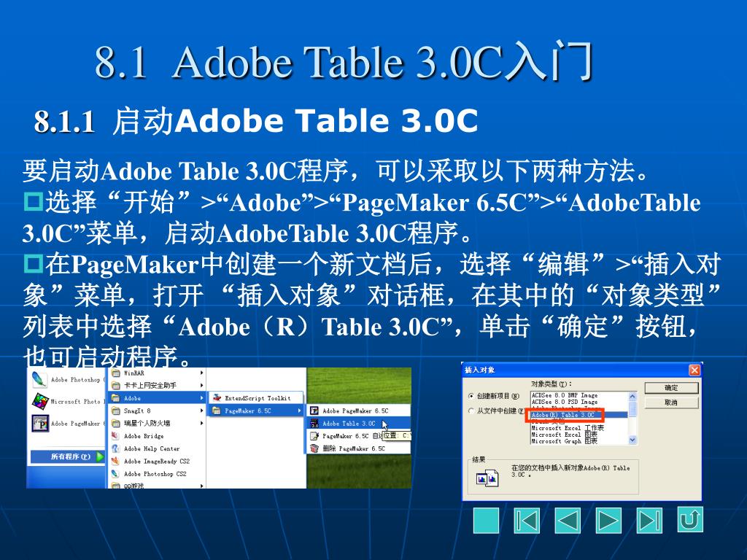Image resolution: width=747 pixels, height=560 pixels.
Task: Click the object type list scrollbar thumb
Action: pos(632,408)
